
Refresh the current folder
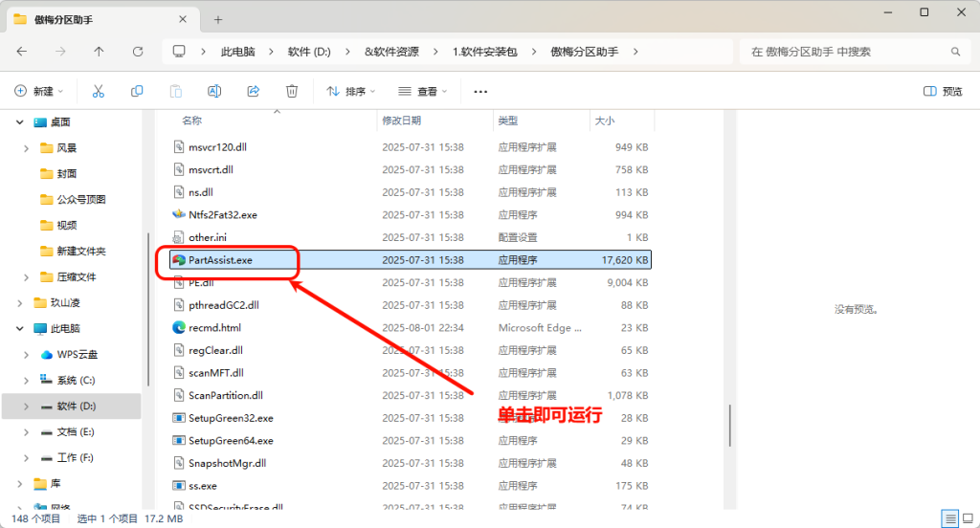138,52
